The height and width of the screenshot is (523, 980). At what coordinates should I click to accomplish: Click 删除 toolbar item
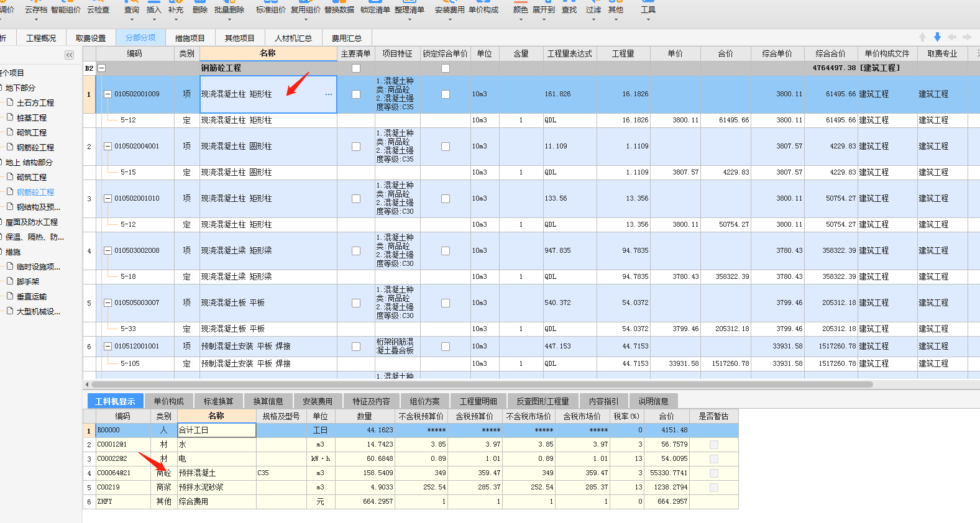point(200,10)
